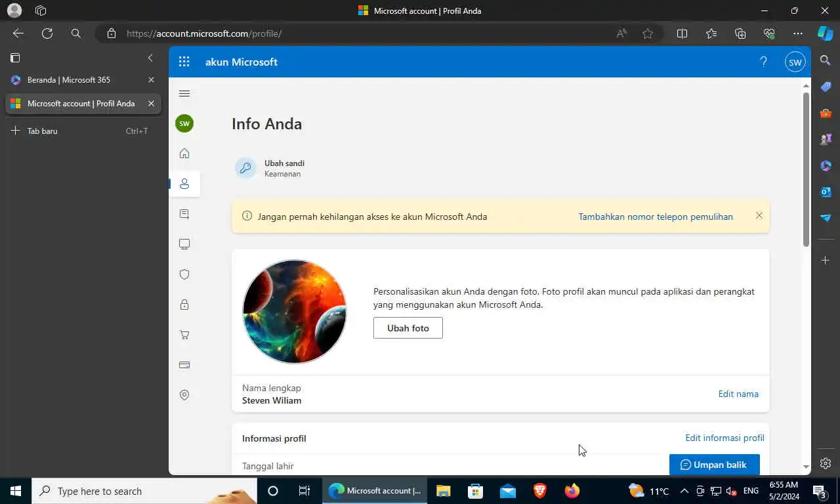Screen dimensions: 840x504
Task: Click the Ubah foto button
Action: 408,328
